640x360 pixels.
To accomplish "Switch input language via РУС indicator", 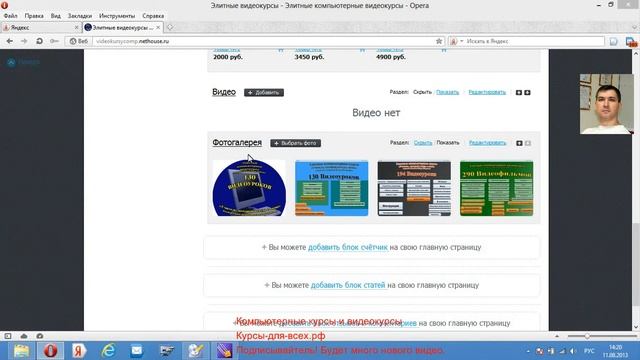I will 589,351.
